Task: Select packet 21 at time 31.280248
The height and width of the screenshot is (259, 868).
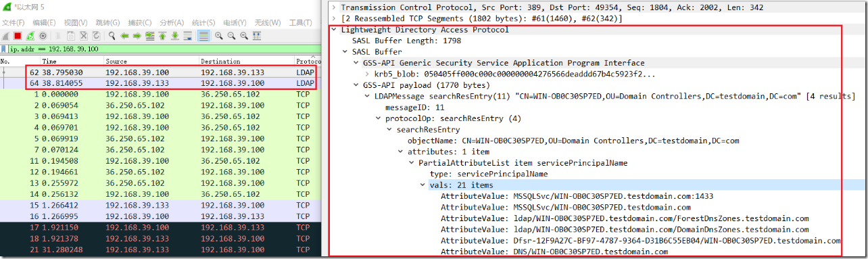Action: [x=160, y=250]
